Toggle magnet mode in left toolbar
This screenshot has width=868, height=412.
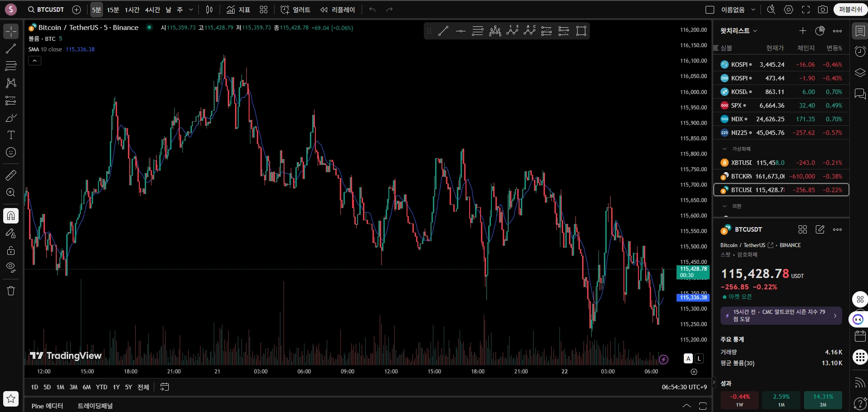[x=11, y=216]
